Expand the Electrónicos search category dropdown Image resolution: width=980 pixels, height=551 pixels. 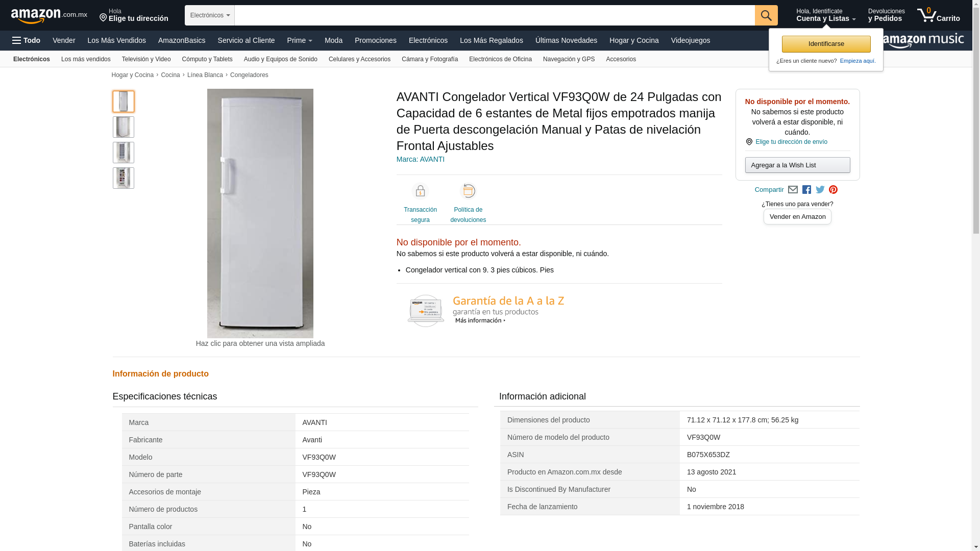(x=210, y=15)
